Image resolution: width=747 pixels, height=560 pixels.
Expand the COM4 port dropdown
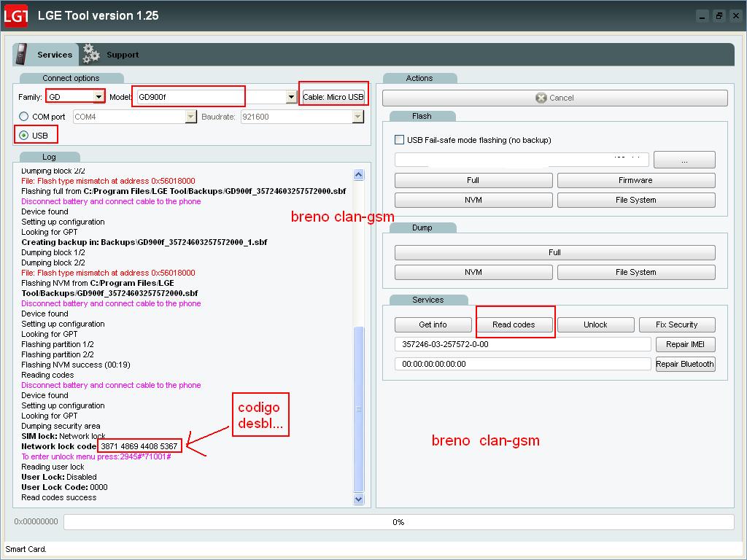tap(190, 117)
